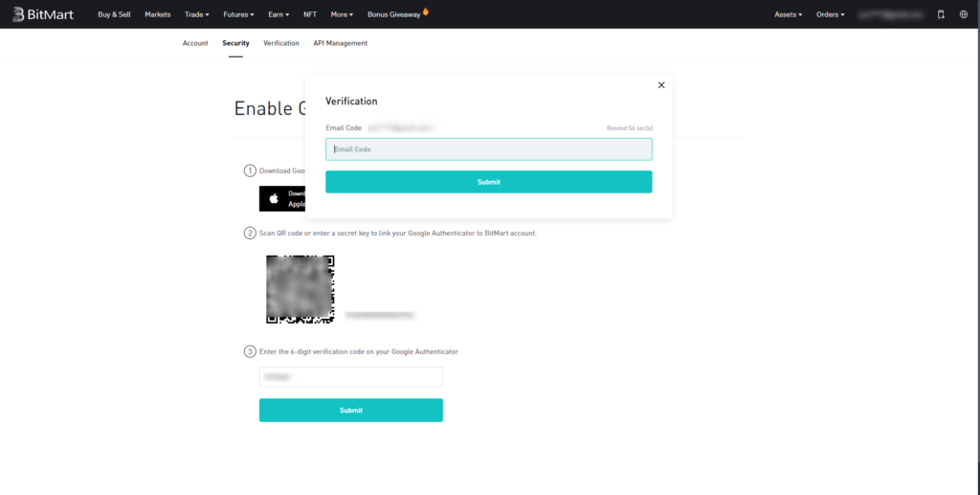980x495 pixels.
Task: Click the Apple App Store download badge
Action: click(x=282, y=198)
